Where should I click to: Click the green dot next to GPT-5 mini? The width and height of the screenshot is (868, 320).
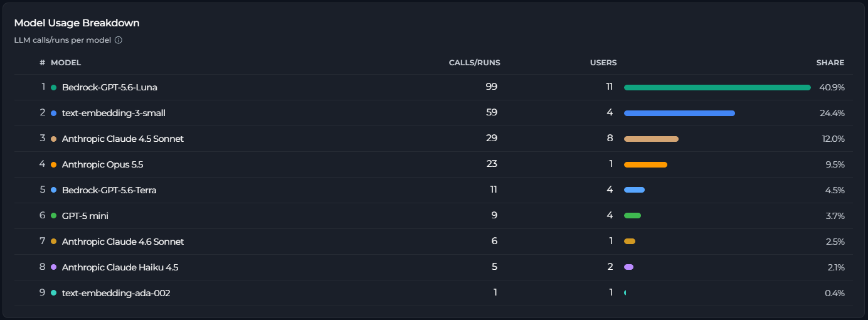(x=54, y=216)
